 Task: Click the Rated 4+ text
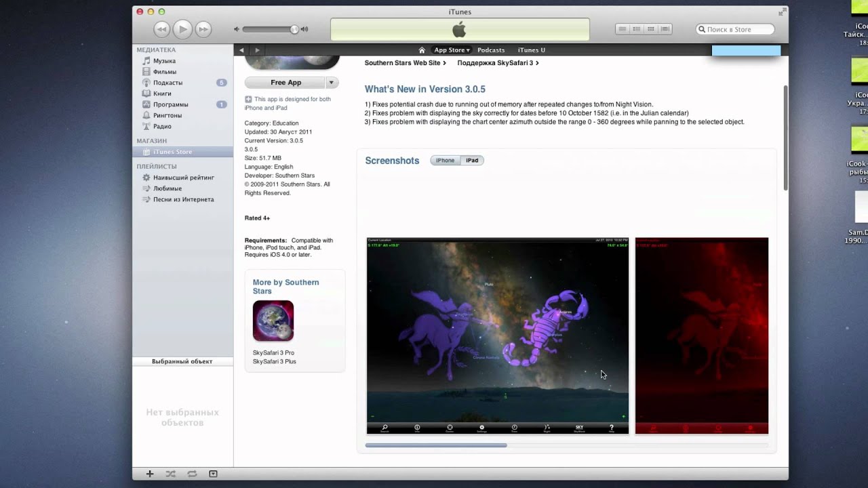pos(257,218)
